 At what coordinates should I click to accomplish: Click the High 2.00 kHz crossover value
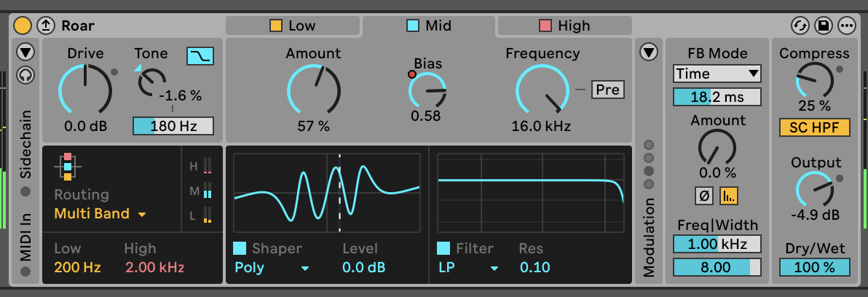[154, 268]
